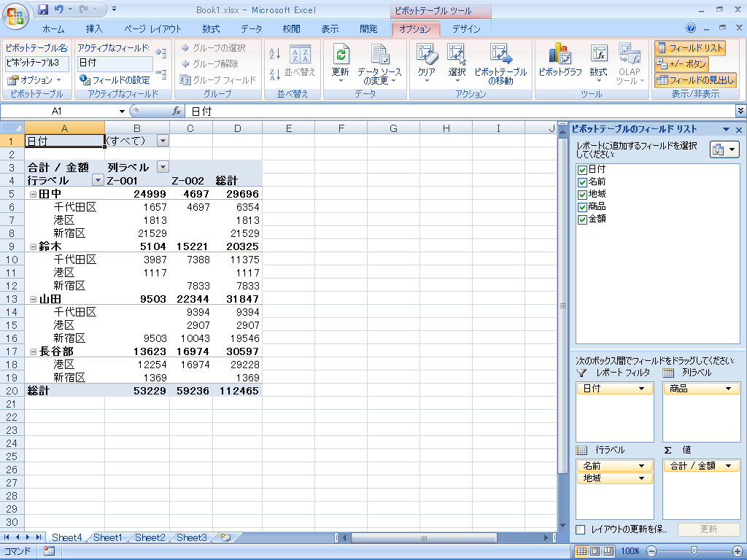
Task: Adjust the zoom slider handle
Action: (x=694, y=551)
